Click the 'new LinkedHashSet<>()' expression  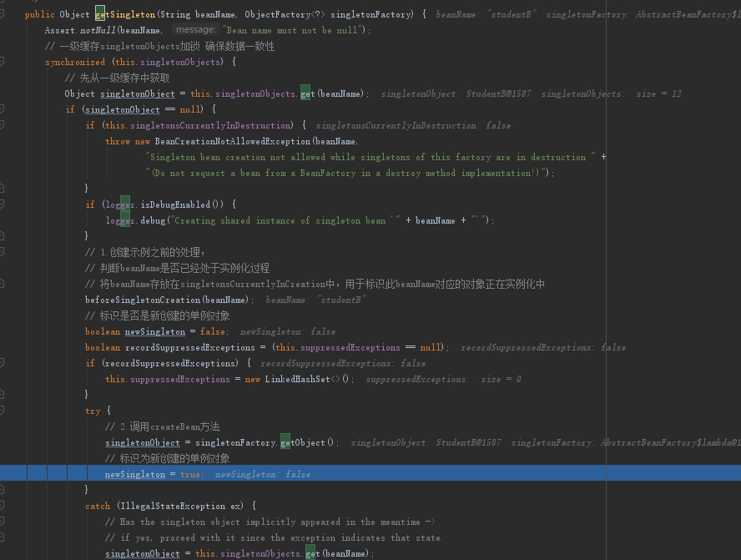point(297,379)
